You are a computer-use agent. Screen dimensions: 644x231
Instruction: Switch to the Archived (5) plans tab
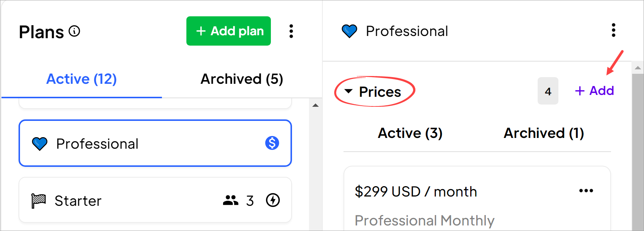(242, 79)
